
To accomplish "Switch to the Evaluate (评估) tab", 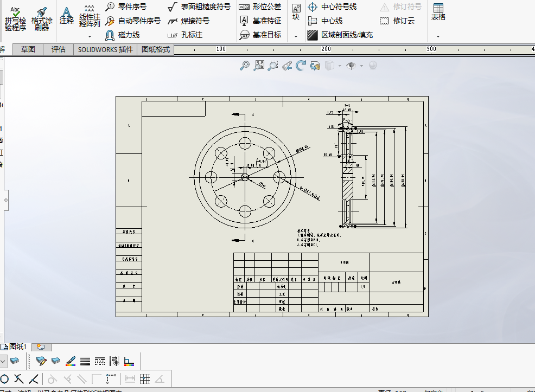I will click(x=59, y=49).
